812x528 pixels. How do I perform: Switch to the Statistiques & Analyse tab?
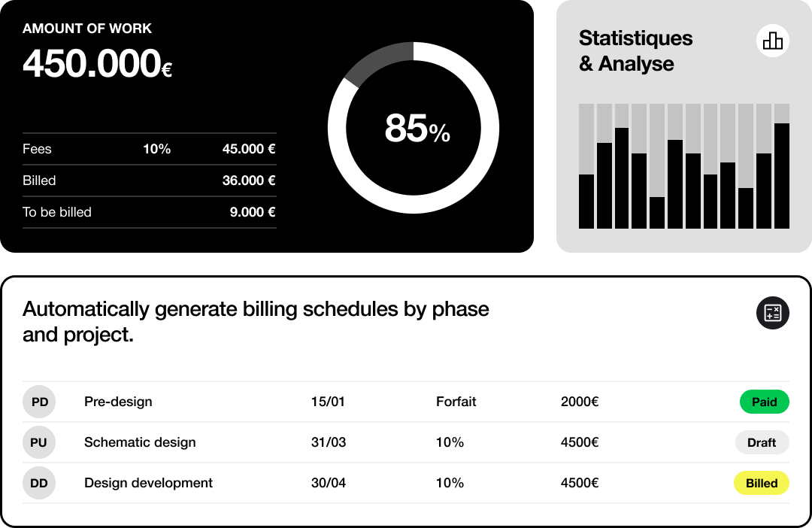click(635, 51)
